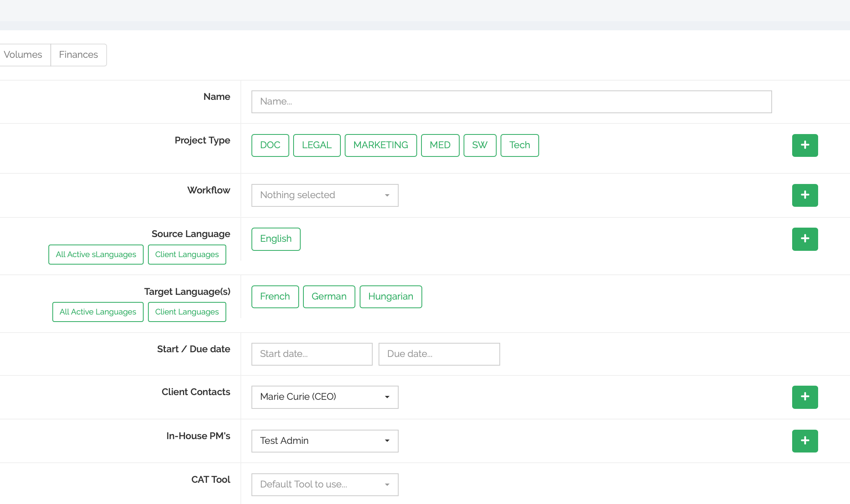This screenshot has width=850, height=504.
Task: Click the plus icon beside Project Type
Action: [x=805, y=145]
